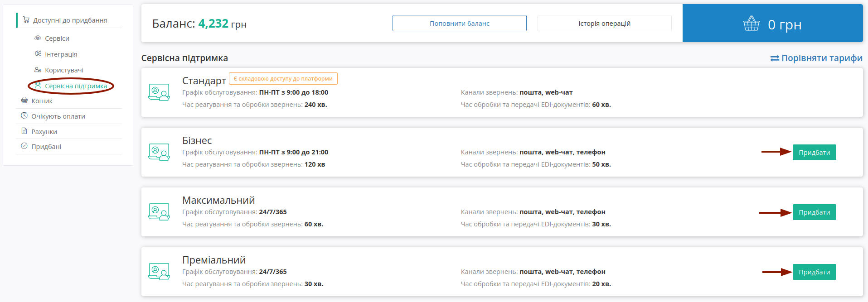
Task: Open the 0 грн cart panel
Action: point(773,23)
